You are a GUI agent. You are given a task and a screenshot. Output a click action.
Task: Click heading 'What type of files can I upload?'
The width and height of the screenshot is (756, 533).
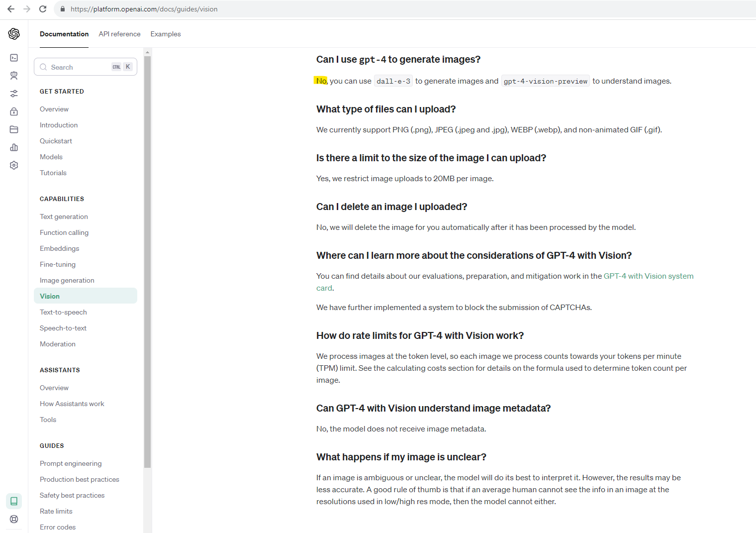point(386,109)
